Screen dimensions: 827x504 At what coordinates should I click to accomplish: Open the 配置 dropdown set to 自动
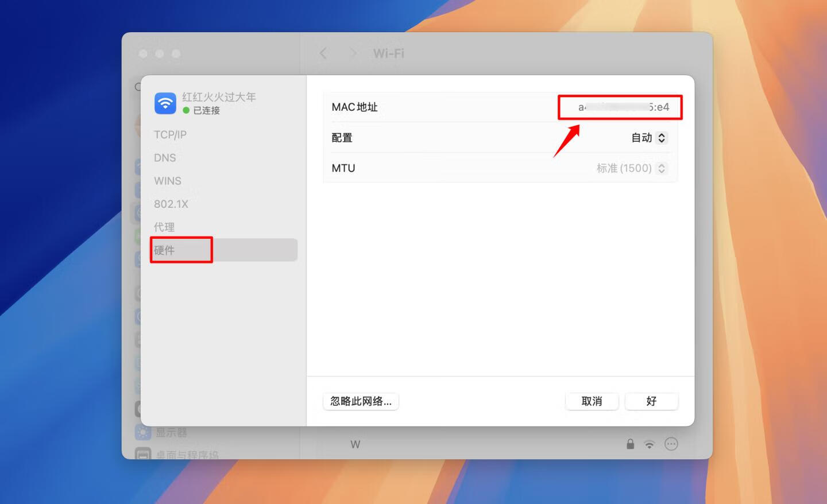coord(649,138)
